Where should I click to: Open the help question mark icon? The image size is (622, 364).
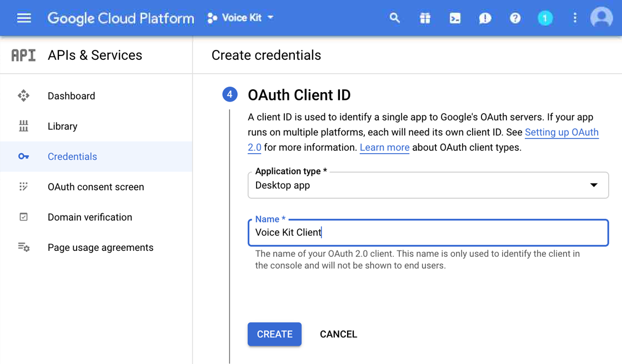click(515, 18)
